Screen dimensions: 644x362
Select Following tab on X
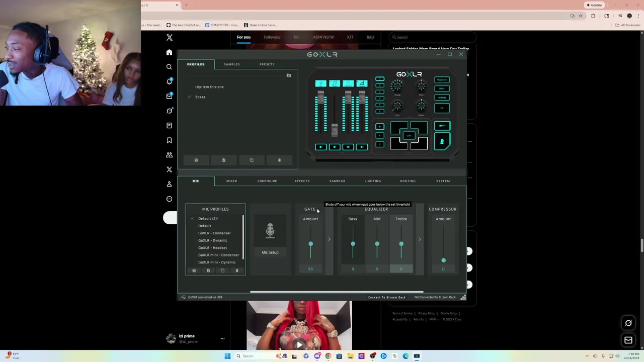click(272, 37)
